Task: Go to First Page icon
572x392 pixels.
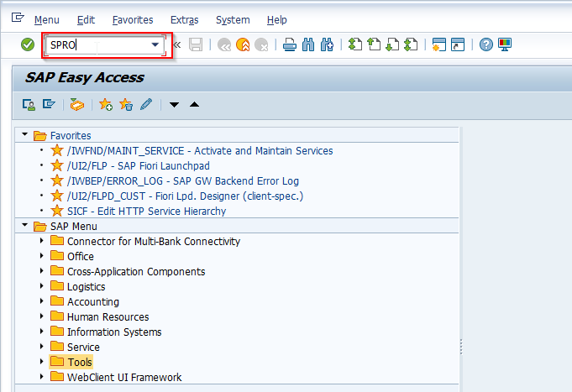Action: pos(355,44)
